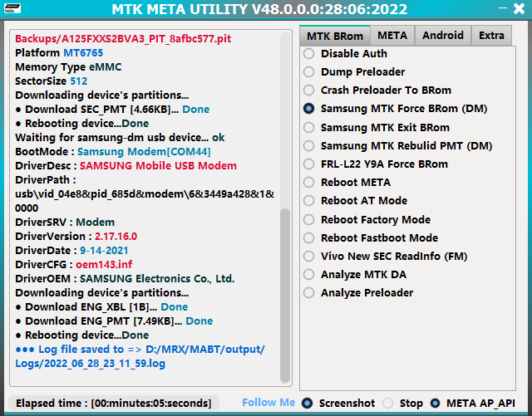Choose Crash Preloader To BRom
This screenshot has height=416, width=532.
(x=377, y=91)
